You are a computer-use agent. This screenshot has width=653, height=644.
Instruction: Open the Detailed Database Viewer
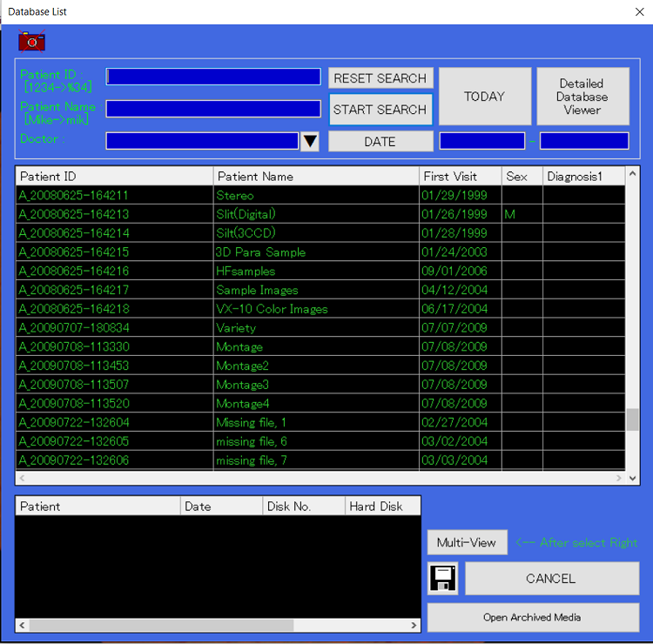[582, 97]
